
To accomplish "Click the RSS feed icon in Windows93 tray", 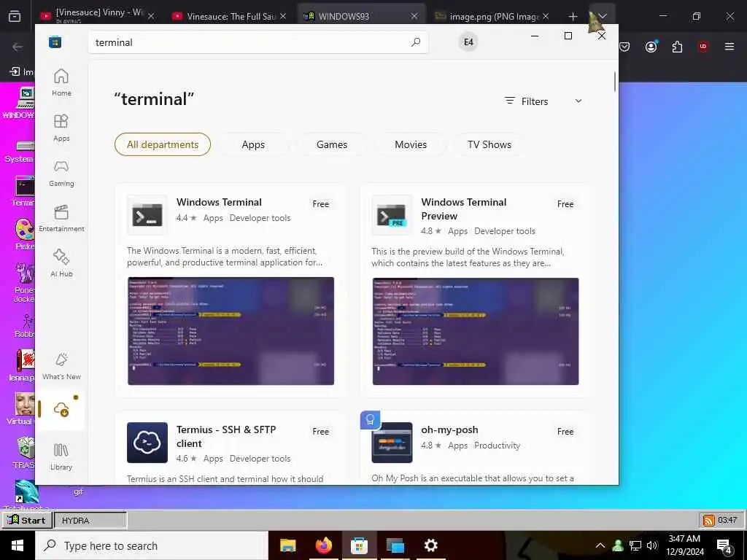I will click(708, 520).
